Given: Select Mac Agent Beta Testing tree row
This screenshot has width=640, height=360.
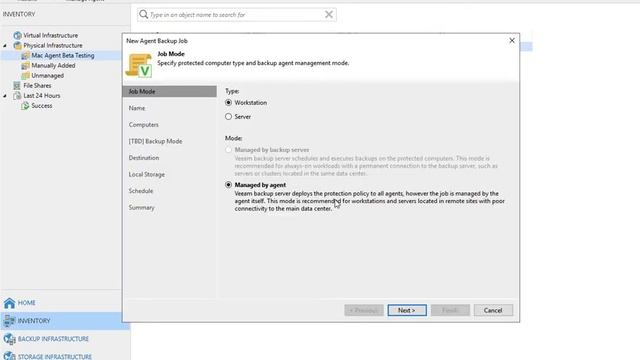Looking at the screenshot, I should (x=62, y=56).
